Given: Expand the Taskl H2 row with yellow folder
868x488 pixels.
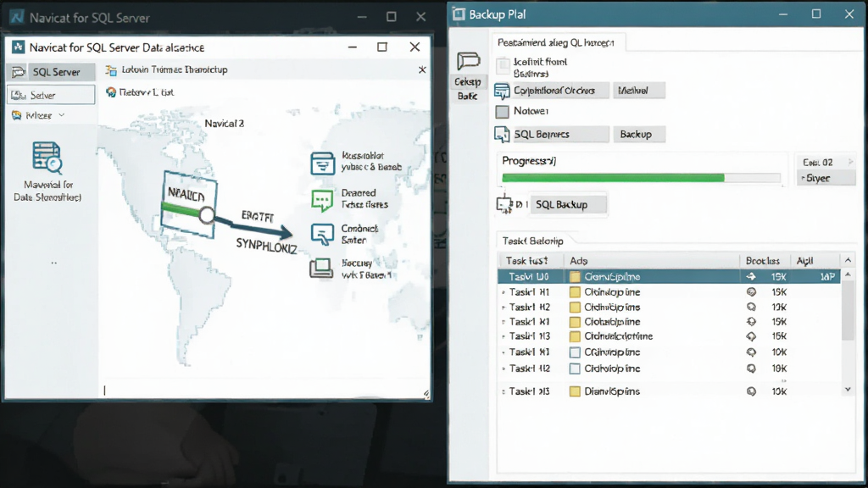Looking at the screenshot, I should coord(504,308).
